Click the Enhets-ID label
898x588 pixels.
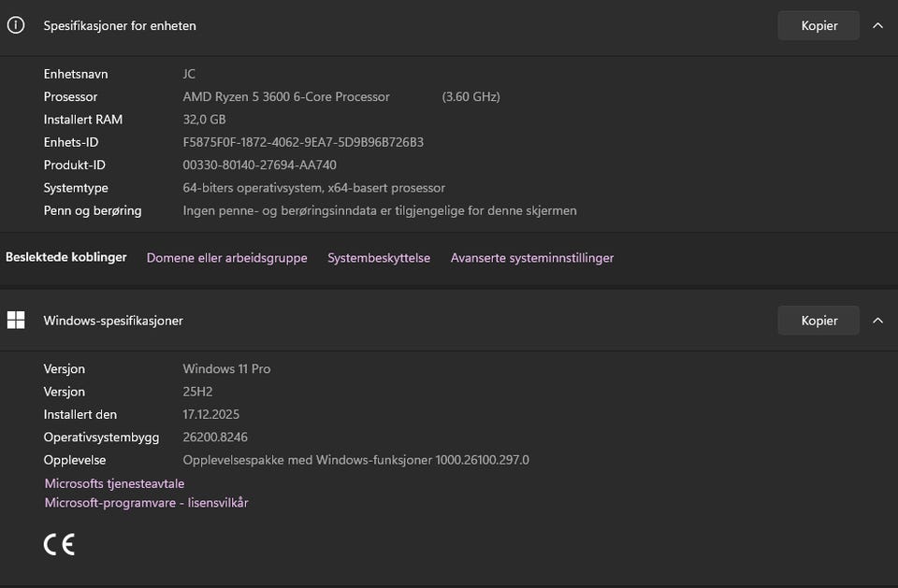(71, 142)
